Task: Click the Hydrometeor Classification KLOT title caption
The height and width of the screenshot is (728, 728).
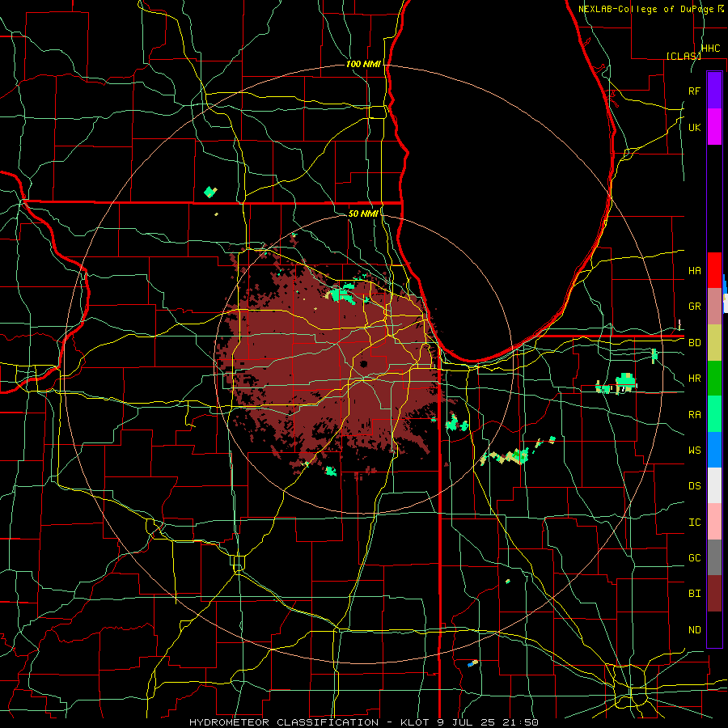Action: tap(364, 722)
